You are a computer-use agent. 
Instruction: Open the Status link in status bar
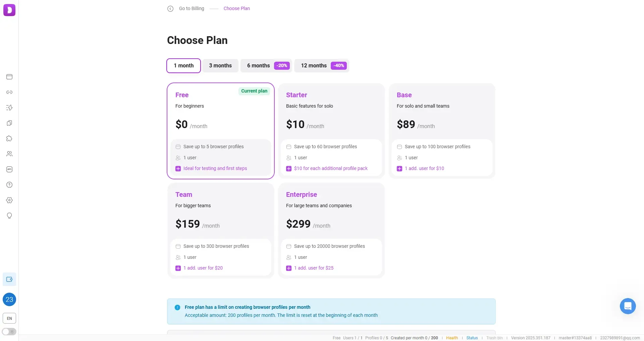point(472,338)
